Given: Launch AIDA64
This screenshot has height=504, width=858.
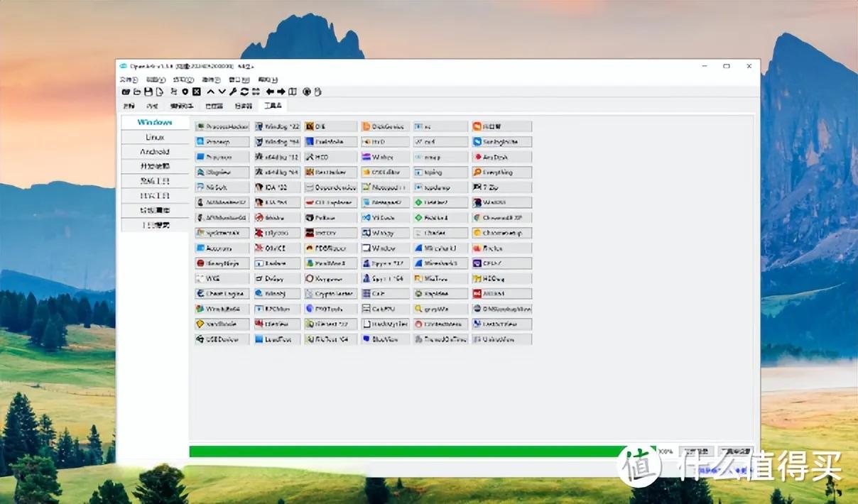Looking at the screenshot, I should click(x=501, y=294).
